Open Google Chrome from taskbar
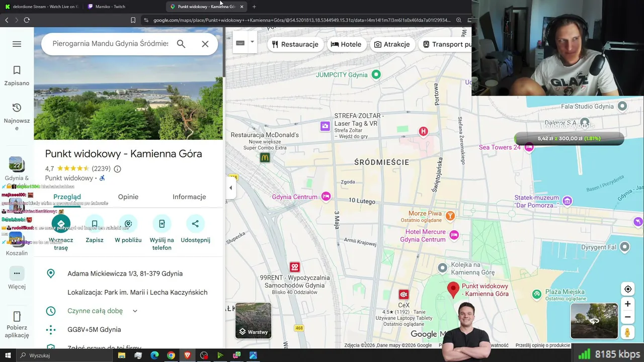 pyautogui.click(x=171, y=355)
